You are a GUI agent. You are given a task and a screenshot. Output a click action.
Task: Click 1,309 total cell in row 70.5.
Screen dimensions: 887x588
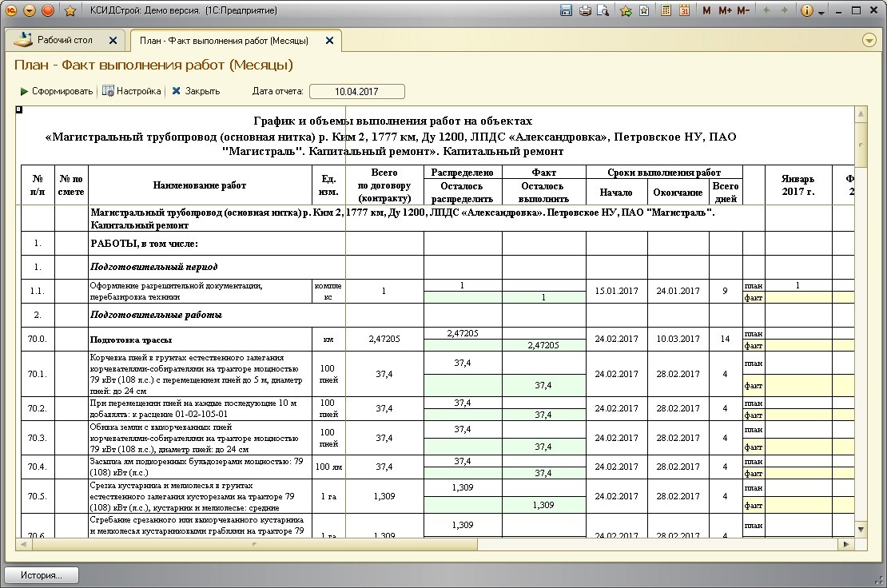pos(384,496)
